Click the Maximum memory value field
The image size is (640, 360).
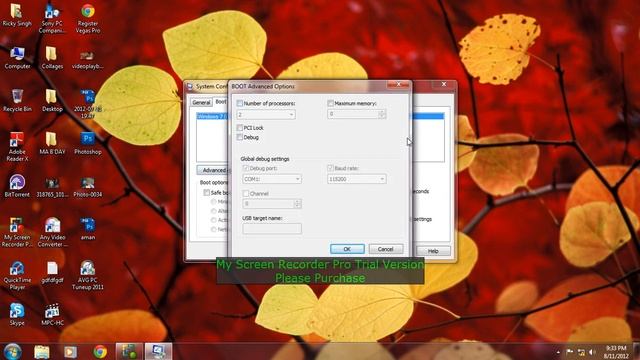pos(353,114)
